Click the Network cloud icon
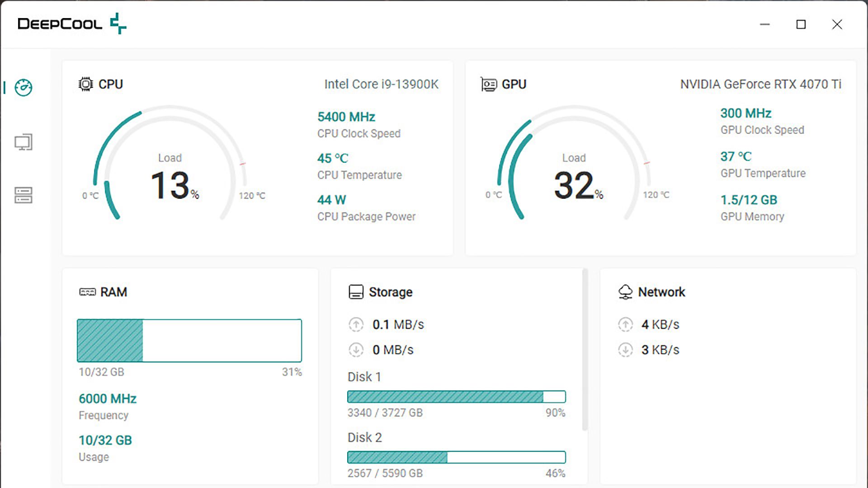The image size is (868, 488). pos(625,292)
